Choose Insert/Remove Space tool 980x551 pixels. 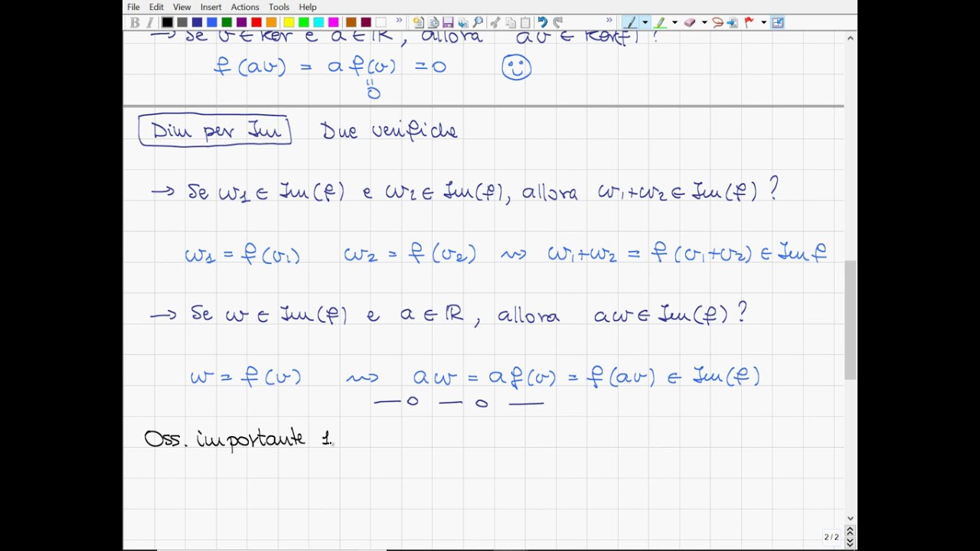point(732,22)
